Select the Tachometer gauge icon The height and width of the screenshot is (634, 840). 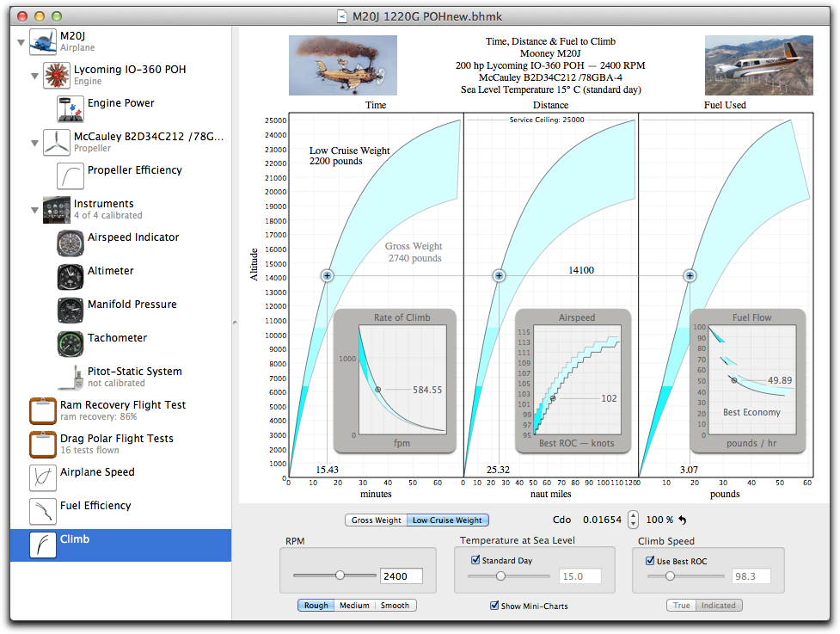click(71, 344)
